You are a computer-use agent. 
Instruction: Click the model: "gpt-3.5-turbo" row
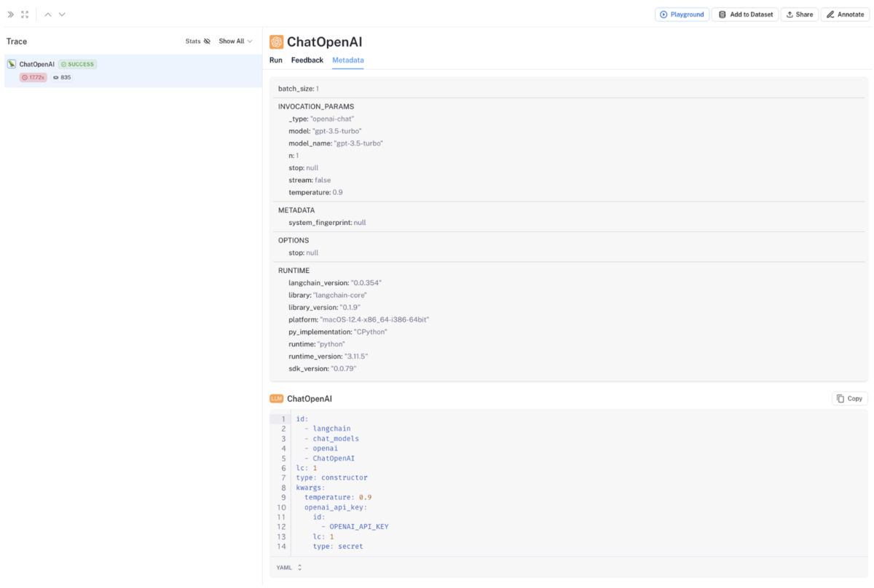pyautogui.click(x=325, y=131)
